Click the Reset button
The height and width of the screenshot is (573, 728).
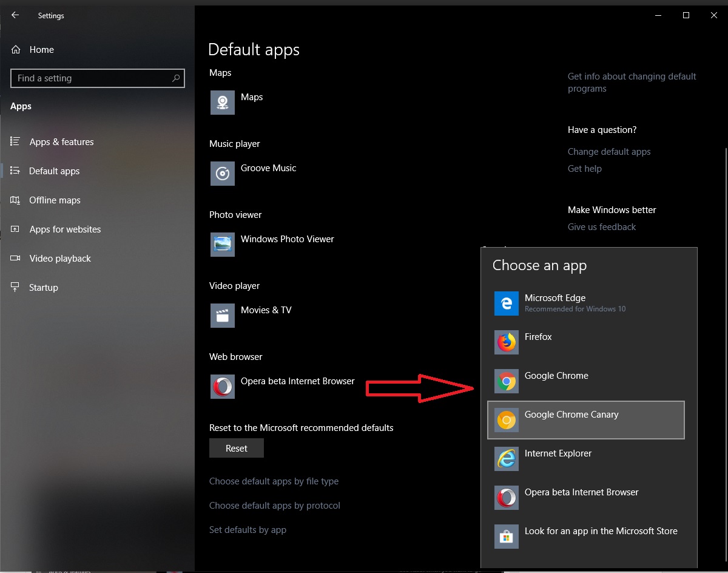coord(237,449)
